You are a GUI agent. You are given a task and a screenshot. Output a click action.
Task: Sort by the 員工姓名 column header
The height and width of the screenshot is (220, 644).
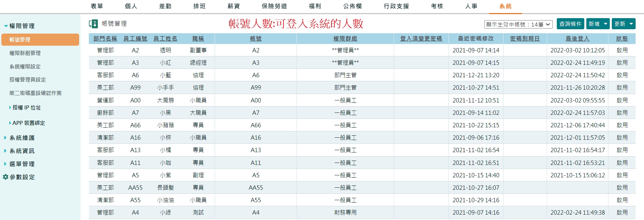(165, 39)
